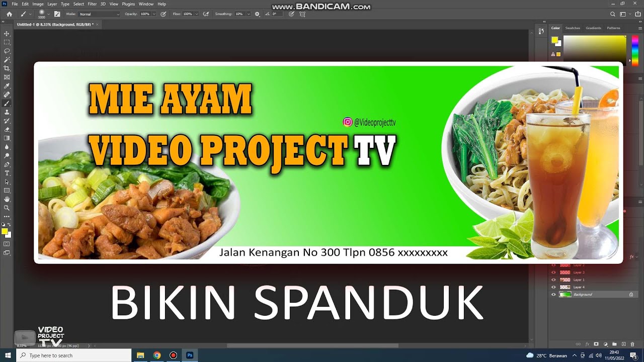Create a new group folder icon

(x=614, y=344)
